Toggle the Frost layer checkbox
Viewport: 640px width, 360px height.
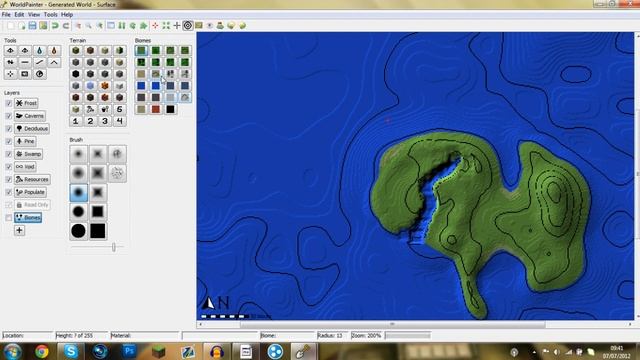tap(9, 104)
